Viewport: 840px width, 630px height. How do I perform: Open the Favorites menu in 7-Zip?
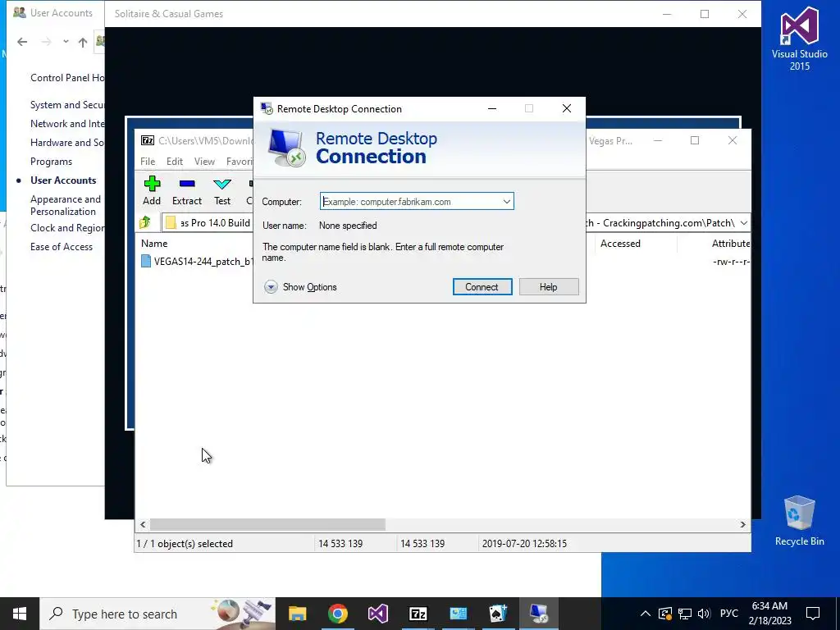(x=239, y=162)
